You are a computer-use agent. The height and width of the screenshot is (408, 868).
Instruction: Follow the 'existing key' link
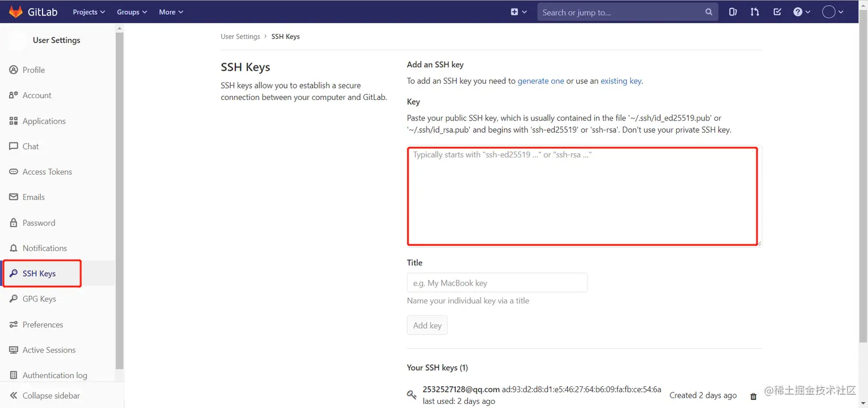click(x=621, y=81)
